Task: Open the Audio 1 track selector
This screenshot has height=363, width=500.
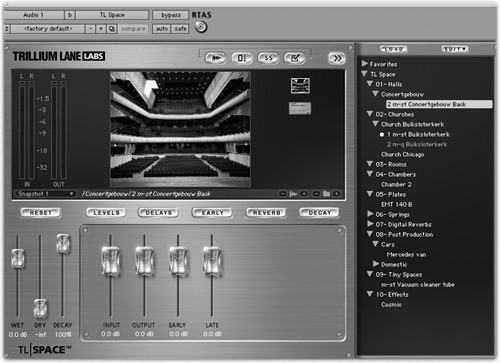Action: [x=34, y=15]
